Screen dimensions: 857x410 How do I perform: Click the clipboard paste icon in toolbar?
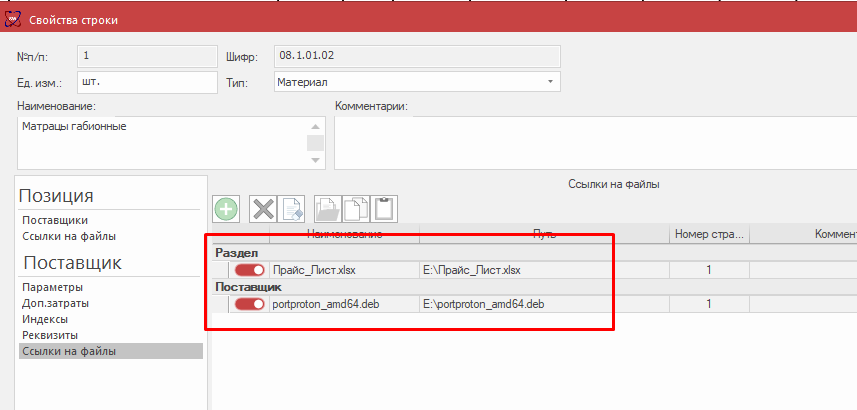tap(384, 209)
